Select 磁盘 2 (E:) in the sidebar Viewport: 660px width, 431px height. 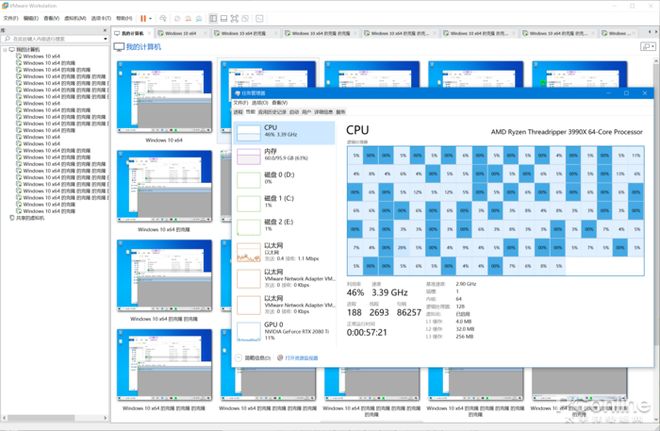point(285,227)
